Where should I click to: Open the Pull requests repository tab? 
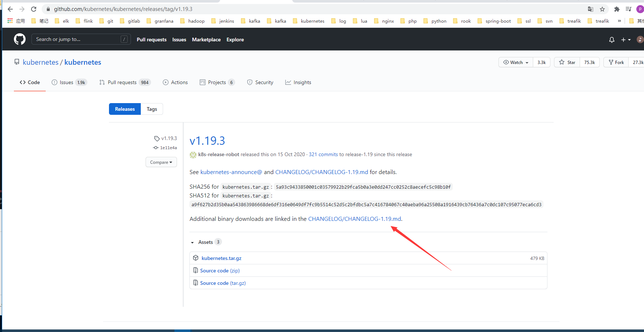tap(125, 82)
